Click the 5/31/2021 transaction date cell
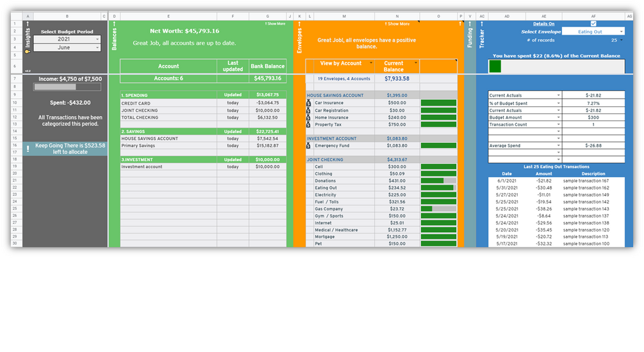 coord(507,188)
